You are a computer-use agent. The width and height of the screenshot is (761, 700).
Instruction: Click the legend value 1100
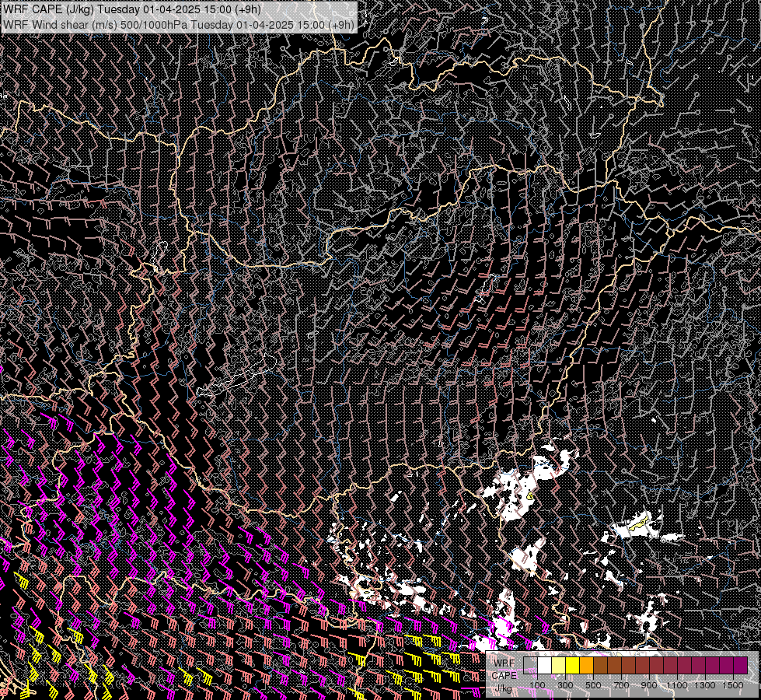tap(677, 685)
